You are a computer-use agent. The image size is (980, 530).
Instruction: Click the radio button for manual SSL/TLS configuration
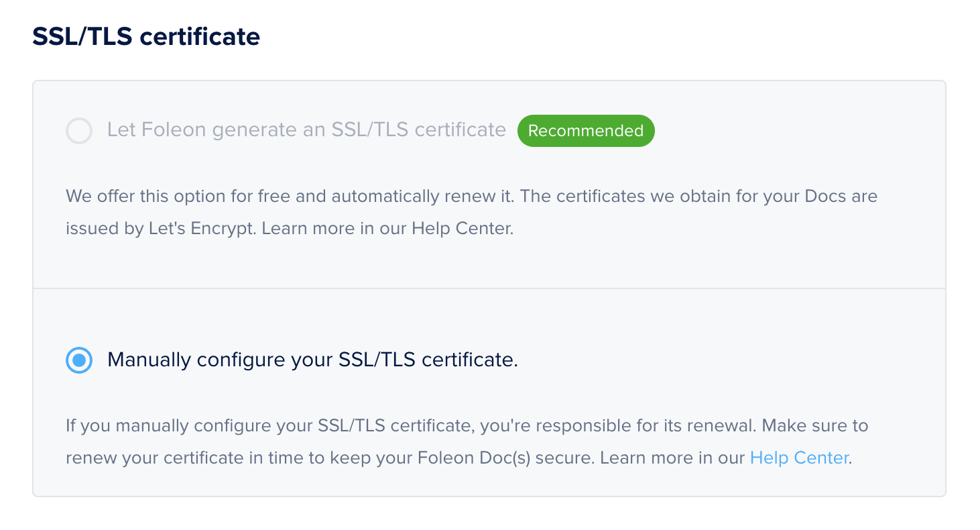[x=78, y=360]
